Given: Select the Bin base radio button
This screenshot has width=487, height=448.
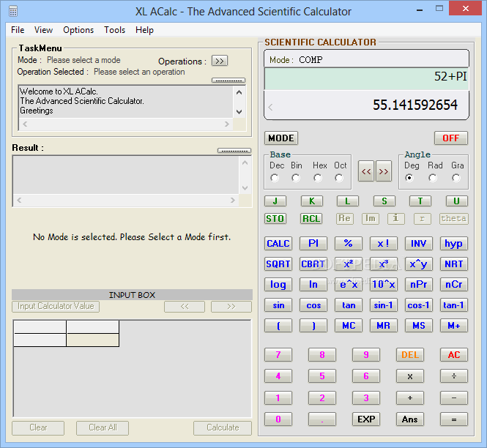Looking at the screenshot, I should tap(296, 178).
